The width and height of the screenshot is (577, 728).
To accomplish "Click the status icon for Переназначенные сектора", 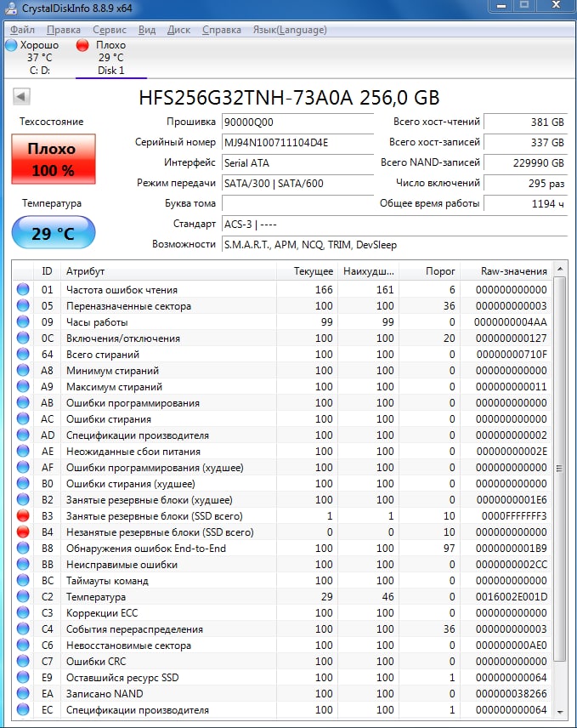I will 23,305.
